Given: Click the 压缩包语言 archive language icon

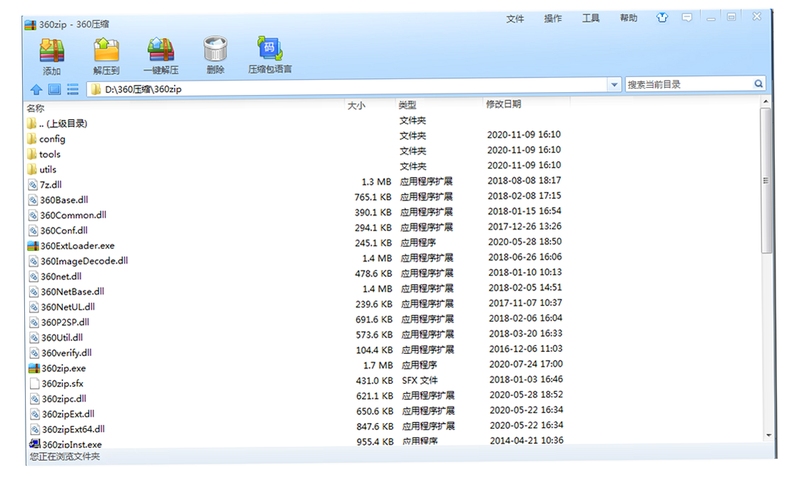Looking at the screenshot, I should pyautogui.click(x=269, y=48).
